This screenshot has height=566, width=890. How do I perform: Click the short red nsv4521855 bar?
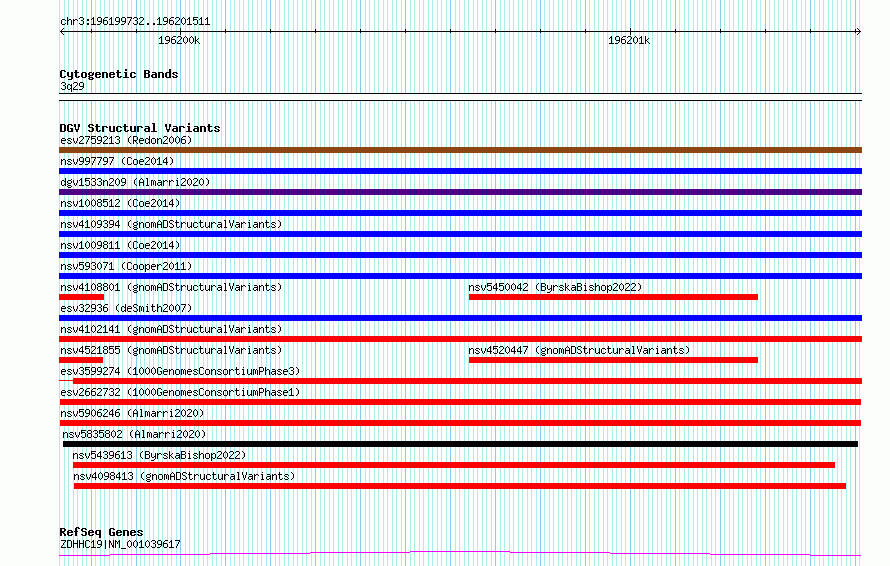81,360
